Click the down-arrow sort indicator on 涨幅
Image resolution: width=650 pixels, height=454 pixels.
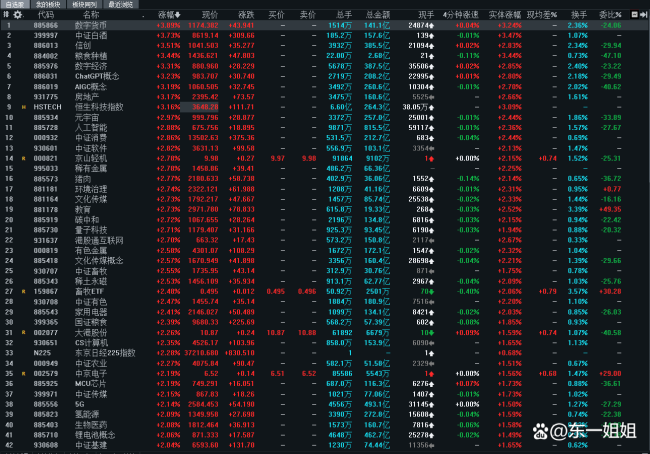[x=178, y=15]
